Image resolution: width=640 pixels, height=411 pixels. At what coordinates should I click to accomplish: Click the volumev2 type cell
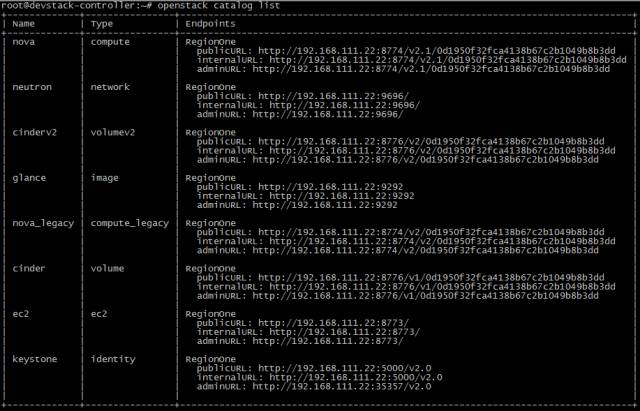coord(113,133)
